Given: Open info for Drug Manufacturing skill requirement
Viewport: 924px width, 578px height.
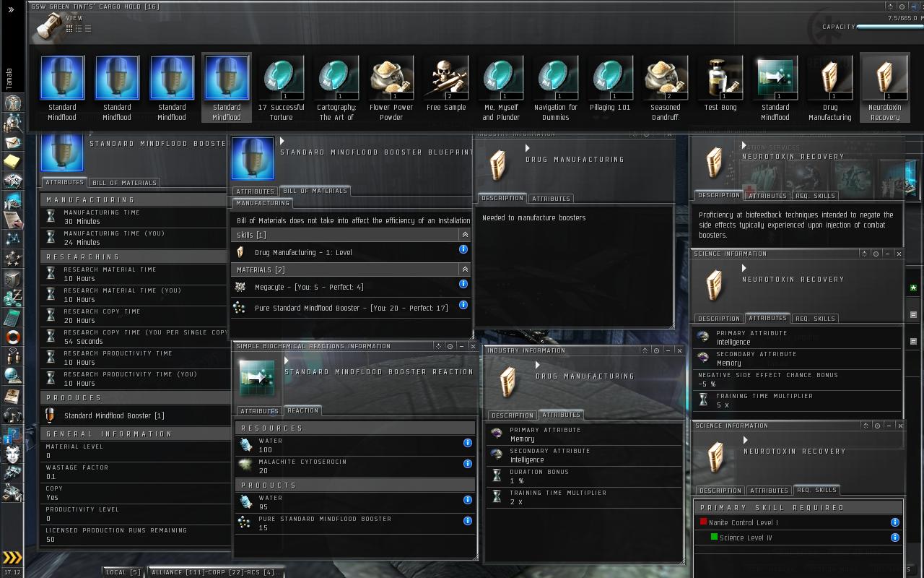Looking at the screenshot, I should (x=463, y=249).
